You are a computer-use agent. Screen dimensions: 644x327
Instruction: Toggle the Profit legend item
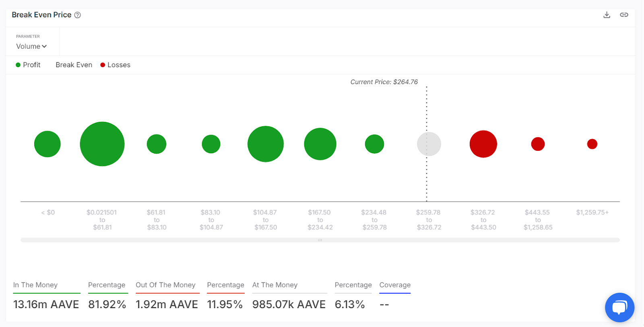(x=28, y=65)
